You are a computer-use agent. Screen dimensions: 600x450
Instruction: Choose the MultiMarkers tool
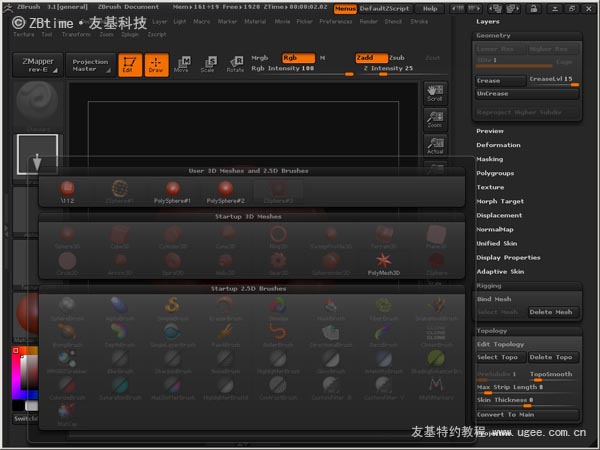click(x=436, y=388)
